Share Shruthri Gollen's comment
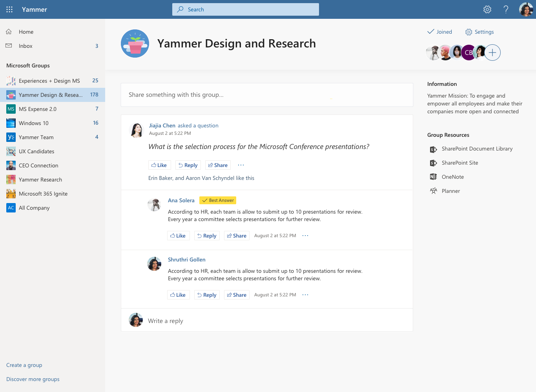Screen dimensions: 536x392 tap(237, 295)
